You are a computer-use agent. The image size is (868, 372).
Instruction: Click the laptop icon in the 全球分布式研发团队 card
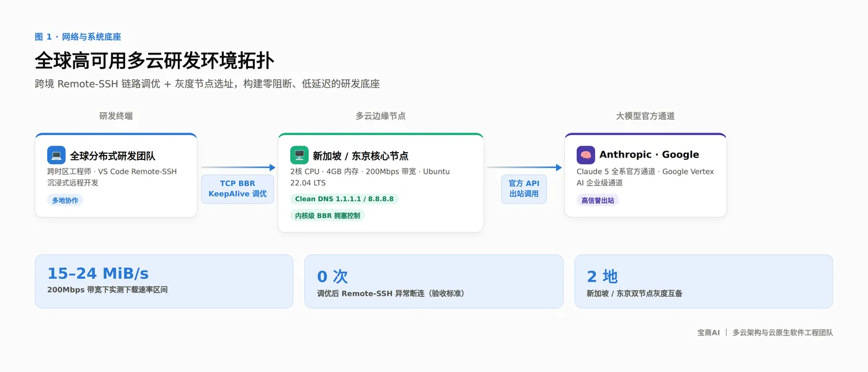56,155
